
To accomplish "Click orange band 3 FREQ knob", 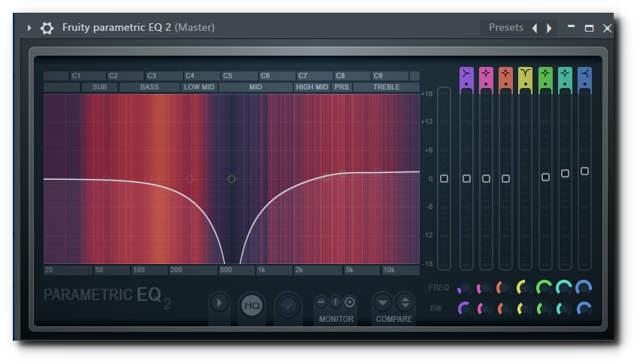I will [x=504, y=288].
